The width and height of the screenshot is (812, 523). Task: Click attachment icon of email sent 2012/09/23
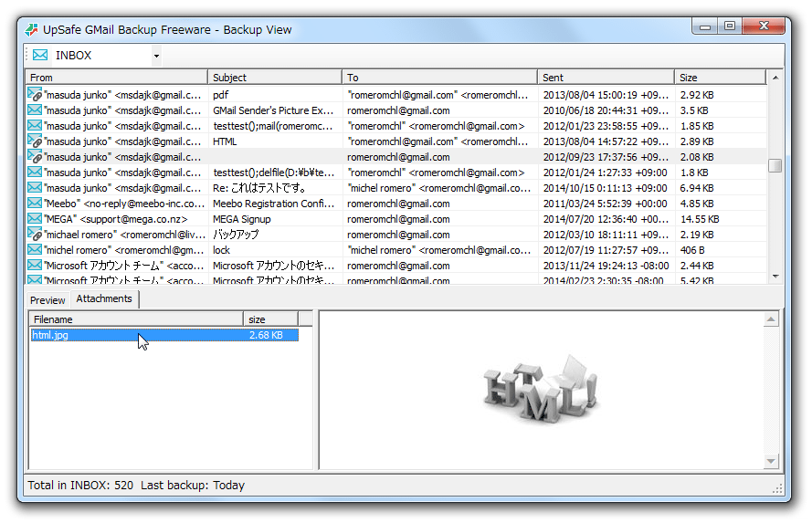pos(35,157)
